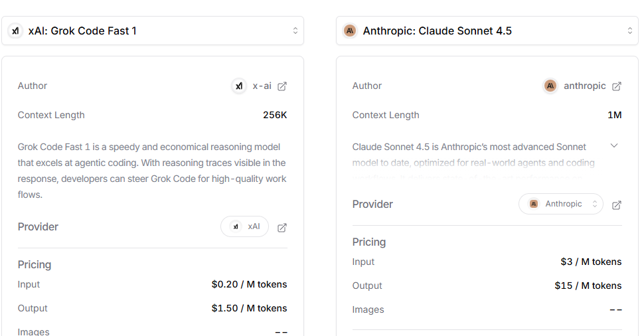Click the 256K context length value
The height and width of the screenshot is (336, 644).
point(275,116)
